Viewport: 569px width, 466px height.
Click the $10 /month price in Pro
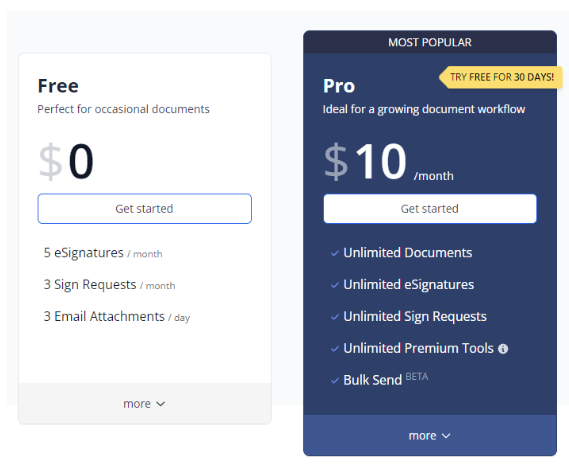(x=389, y=161)
